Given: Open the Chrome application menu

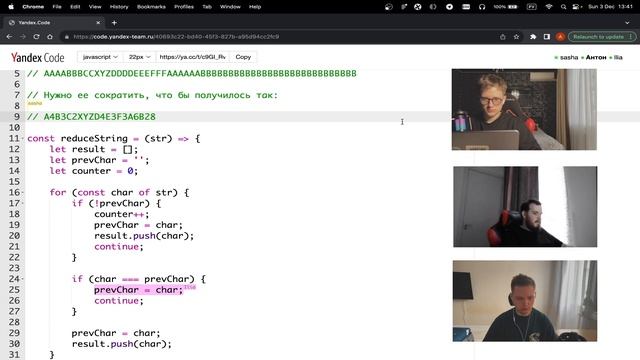Looking at the screenshot, I should [x=33, y=7].
